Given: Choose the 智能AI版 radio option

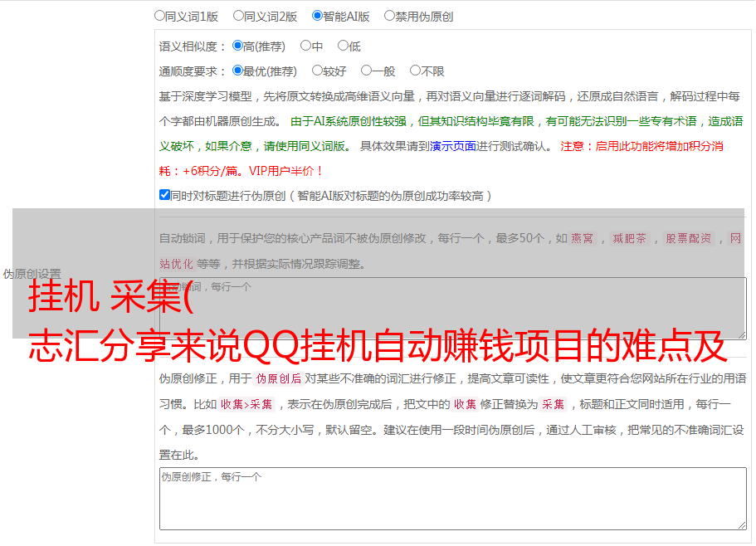Looking at the screenshot, I should pyautogui.click(x=317, y=16).
